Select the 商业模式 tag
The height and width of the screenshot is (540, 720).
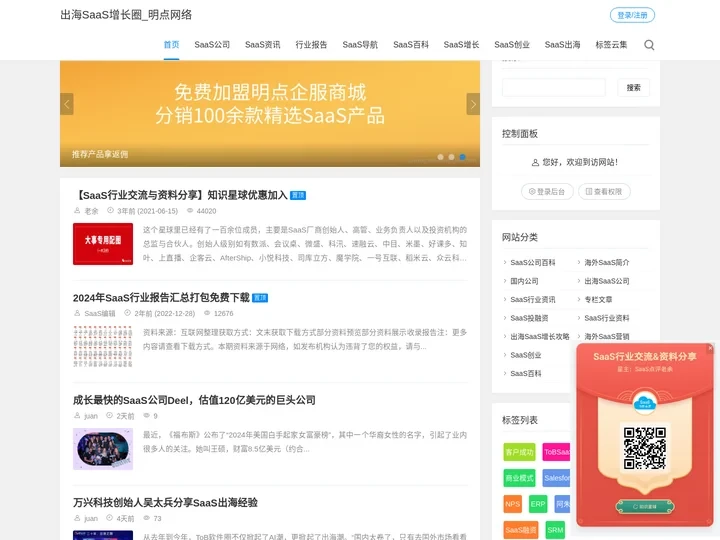tap(519, 478)
